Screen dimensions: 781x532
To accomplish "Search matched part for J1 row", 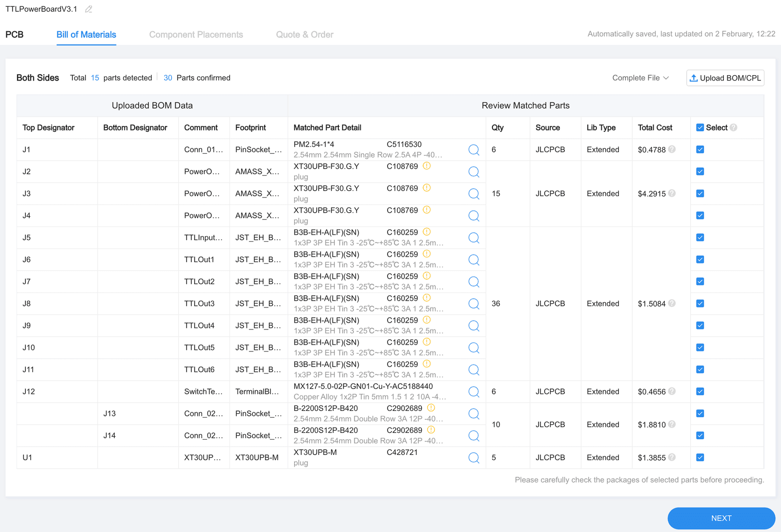I will point(473,150).
